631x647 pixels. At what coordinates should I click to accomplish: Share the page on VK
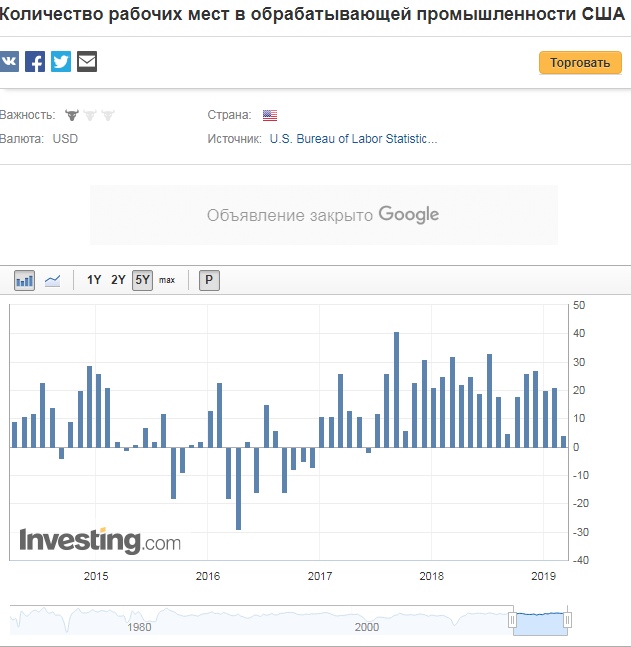point(9,62)
